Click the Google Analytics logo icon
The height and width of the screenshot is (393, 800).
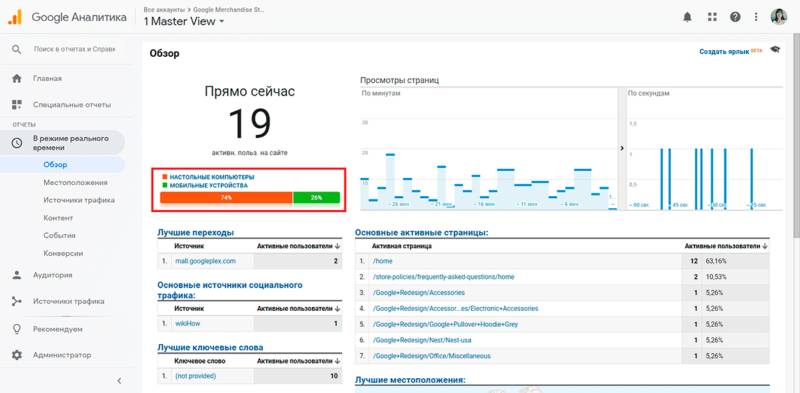click(x=15, y=17)
